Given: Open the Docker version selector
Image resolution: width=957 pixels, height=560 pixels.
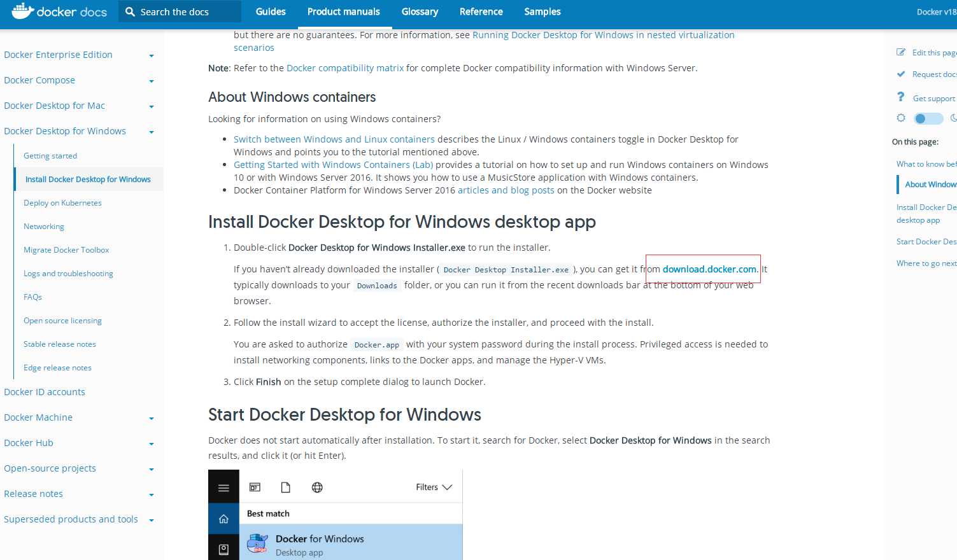Looking at the screenshot, I should click(x=937, y=11).
